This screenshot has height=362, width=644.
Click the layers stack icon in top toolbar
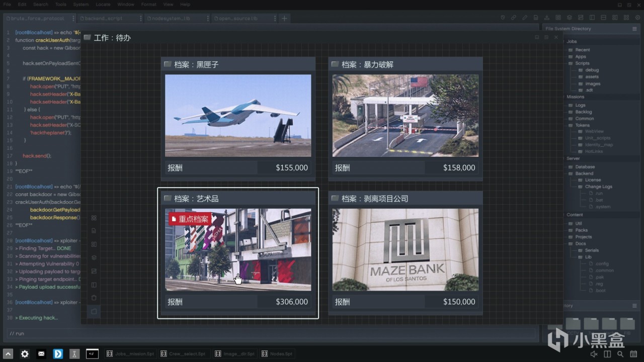[569, 18]
